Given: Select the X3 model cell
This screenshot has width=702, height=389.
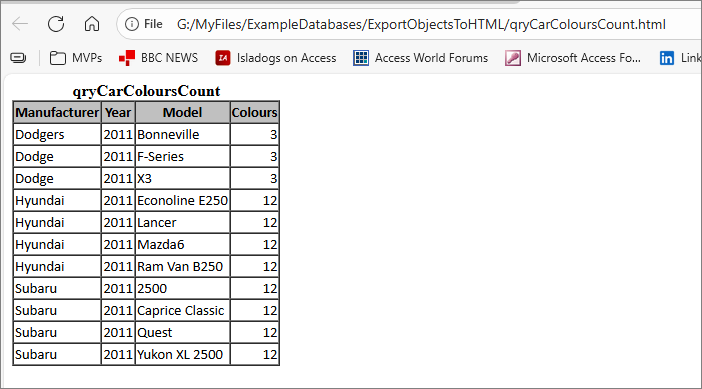Looking at the screenshot, I should (182, 178).
